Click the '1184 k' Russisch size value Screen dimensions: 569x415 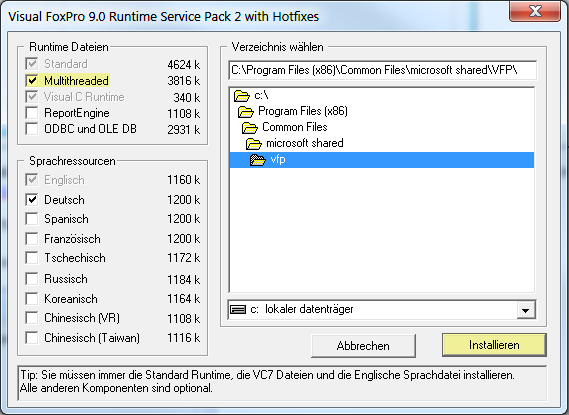point(184,279)
